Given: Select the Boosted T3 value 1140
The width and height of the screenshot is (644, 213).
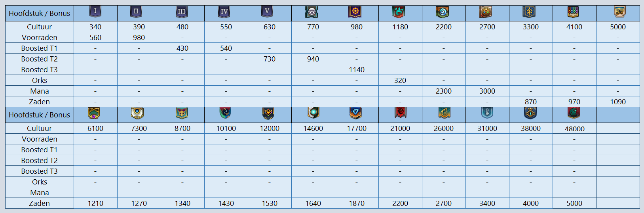Looking at the screenshot, I should (x=357, y=69).
